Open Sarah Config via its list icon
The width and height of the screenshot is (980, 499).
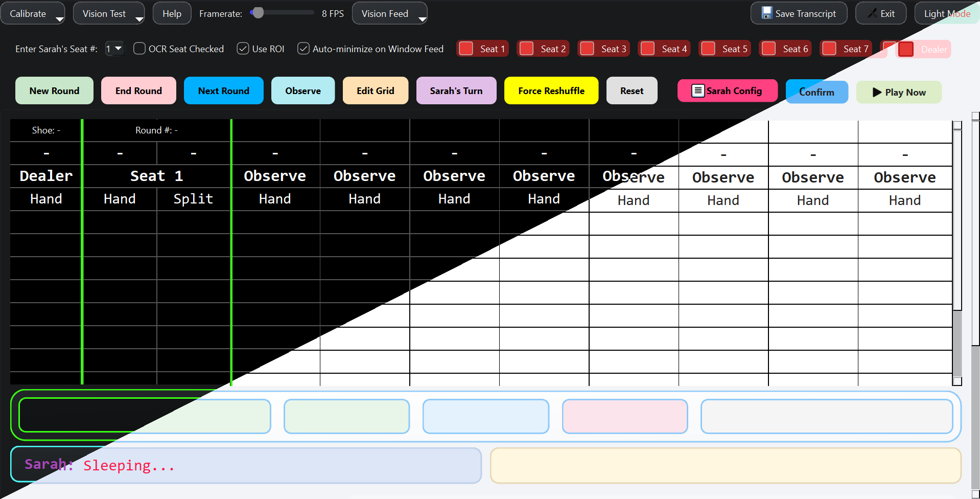pos(697,90)
